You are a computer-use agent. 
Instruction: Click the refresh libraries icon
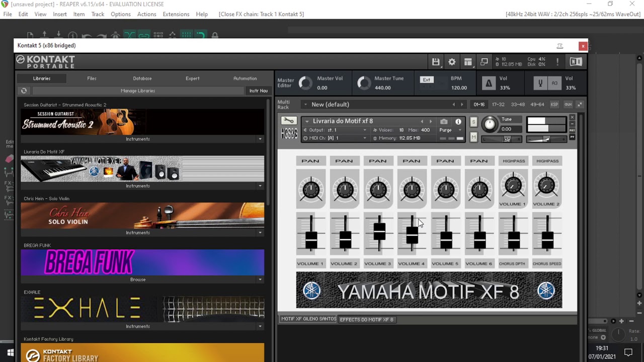click(x=24, y=91)
